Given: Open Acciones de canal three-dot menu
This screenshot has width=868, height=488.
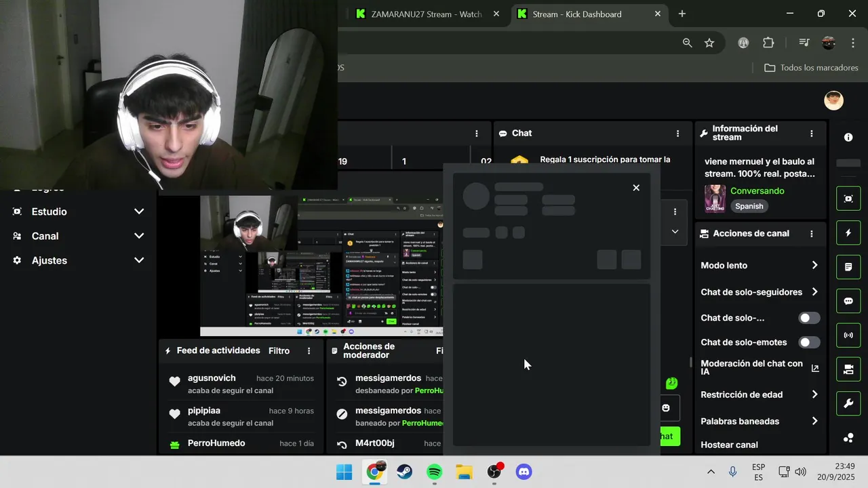Looking at the screenshot, I should 812,234.
